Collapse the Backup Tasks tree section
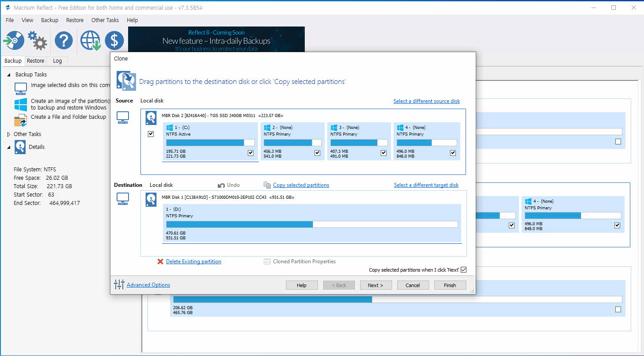Screen dimensions: 644x356 pos(9,75)
